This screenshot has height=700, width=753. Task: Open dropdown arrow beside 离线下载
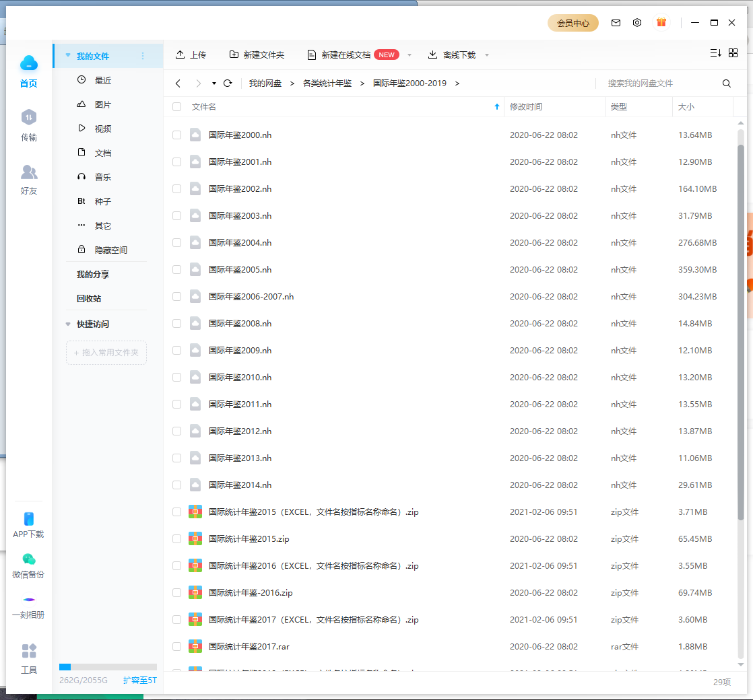[x=487, y=55]
